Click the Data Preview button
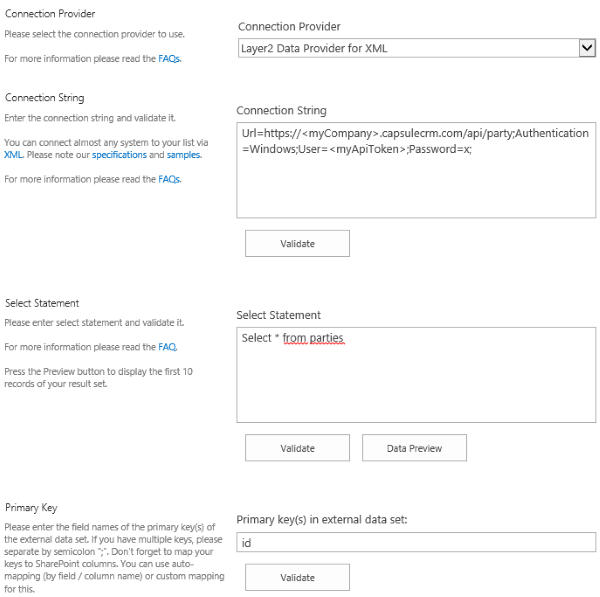600x597 pixels. click(414, 448)
